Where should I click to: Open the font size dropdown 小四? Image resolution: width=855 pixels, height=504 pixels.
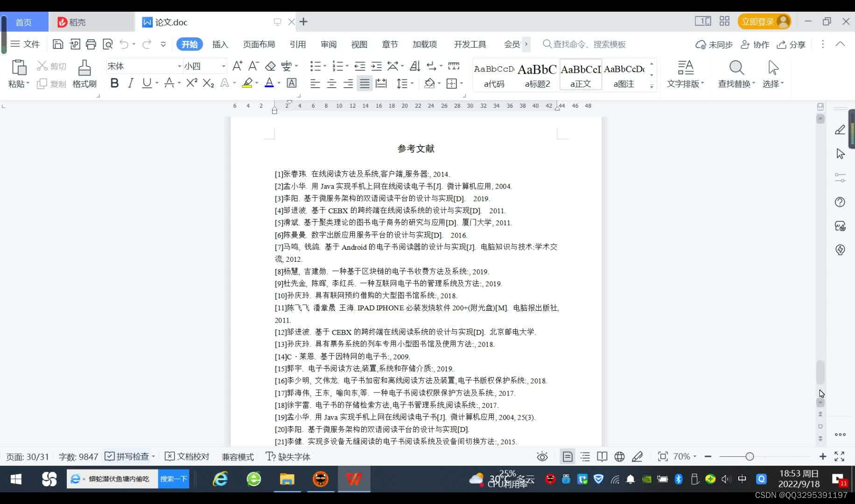pos(224,66)
